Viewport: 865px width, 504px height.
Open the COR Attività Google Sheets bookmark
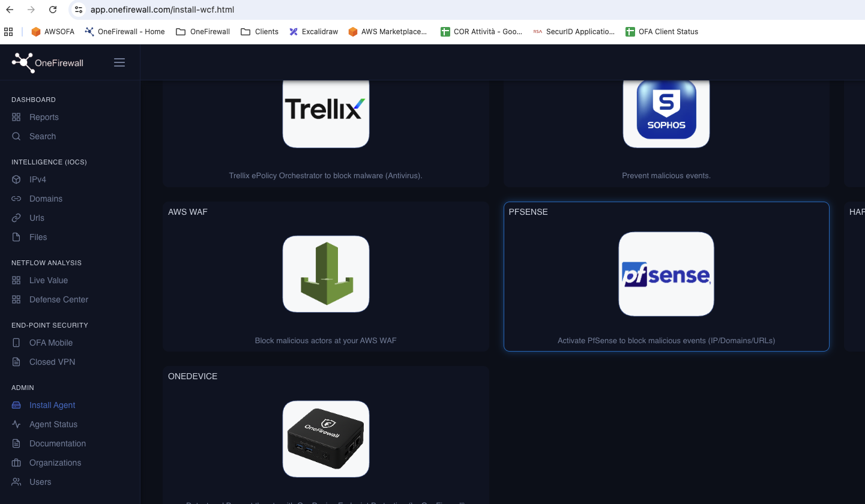481,31
